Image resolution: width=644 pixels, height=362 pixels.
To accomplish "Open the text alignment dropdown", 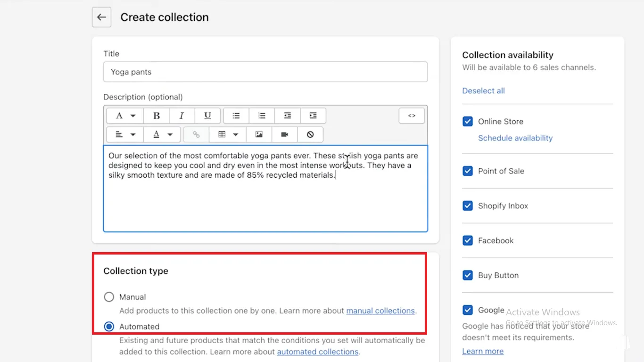I will tap(125, 134).
